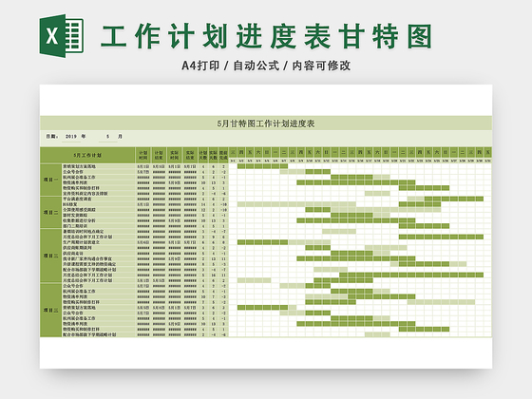Image resolution: width=532 pixels, height=399 pixels.
Task: Click the task cell 部门二期培训
Action: point(99,226)
